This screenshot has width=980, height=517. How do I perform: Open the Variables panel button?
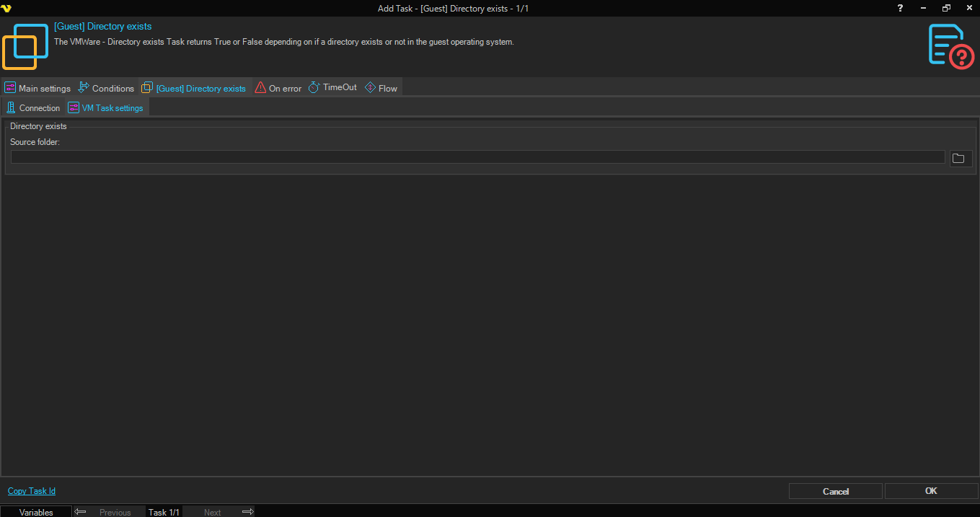(x=36, y=512)
